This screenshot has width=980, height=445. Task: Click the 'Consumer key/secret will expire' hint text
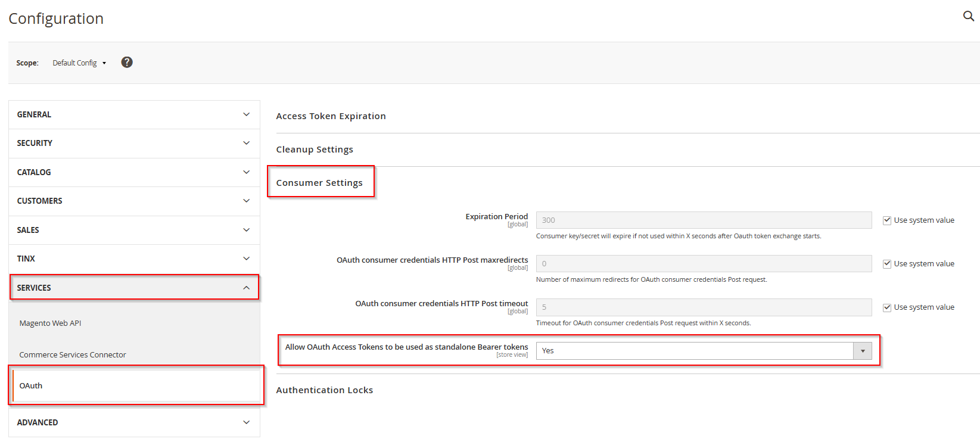pos(679,236)
